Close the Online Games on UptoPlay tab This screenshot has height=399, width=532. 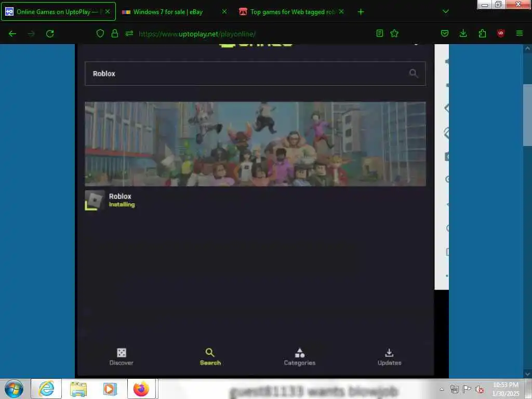[x=107, y=11]
